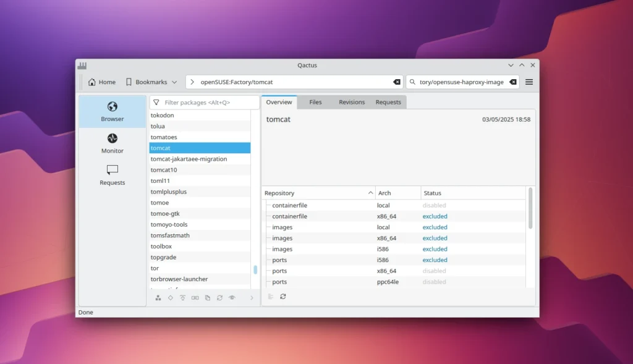This screenshot has width=633, height=364.
Task: Select the tokodon package
Action: pyautogui.click(x=200, y=115)
